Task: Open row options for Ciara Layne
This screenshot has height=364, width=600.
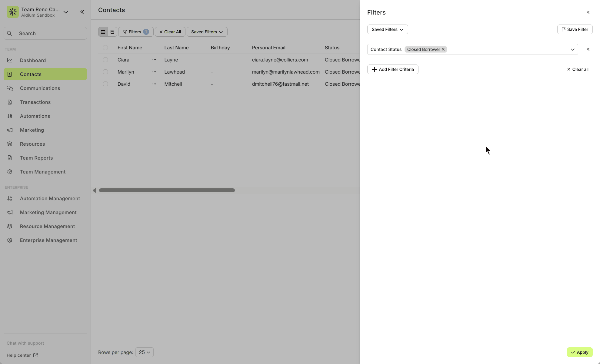Action: 154,60
